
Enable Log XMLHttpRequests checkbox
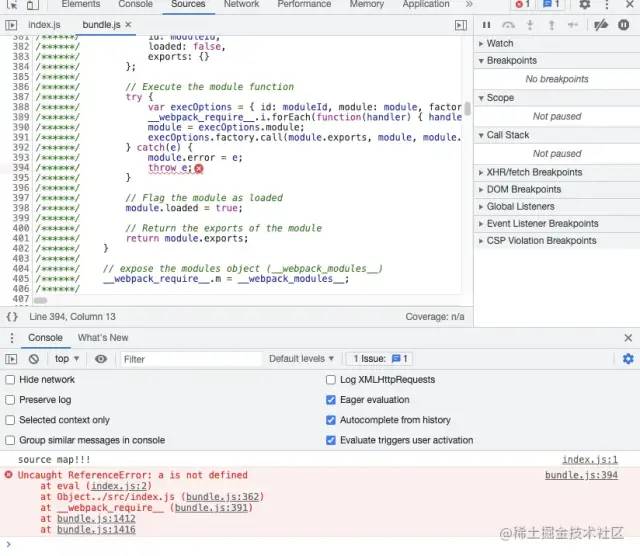tap(331, 380)
